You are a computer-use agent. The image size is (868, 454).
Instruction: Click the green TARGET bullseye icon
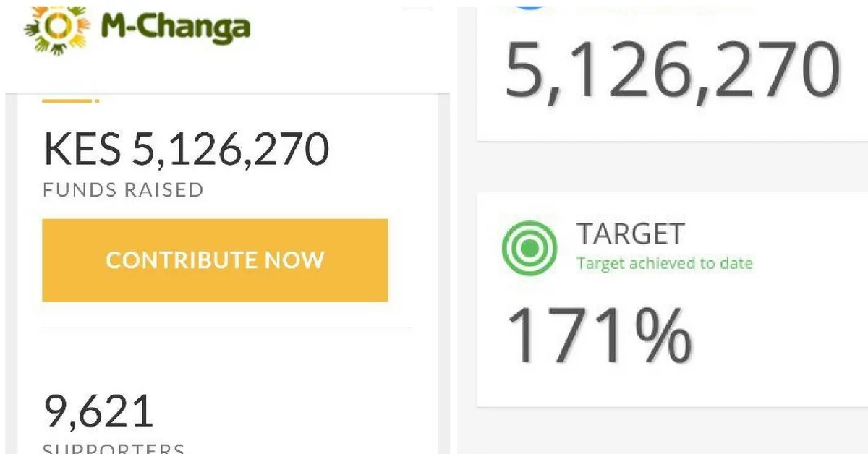pos(529,248)
